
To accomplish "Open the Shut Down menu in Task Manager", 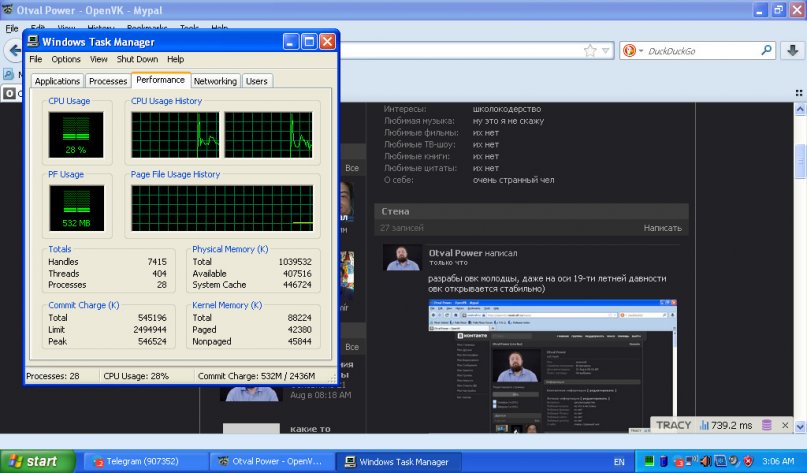I will pyautogui.click(x=137, y=59).
